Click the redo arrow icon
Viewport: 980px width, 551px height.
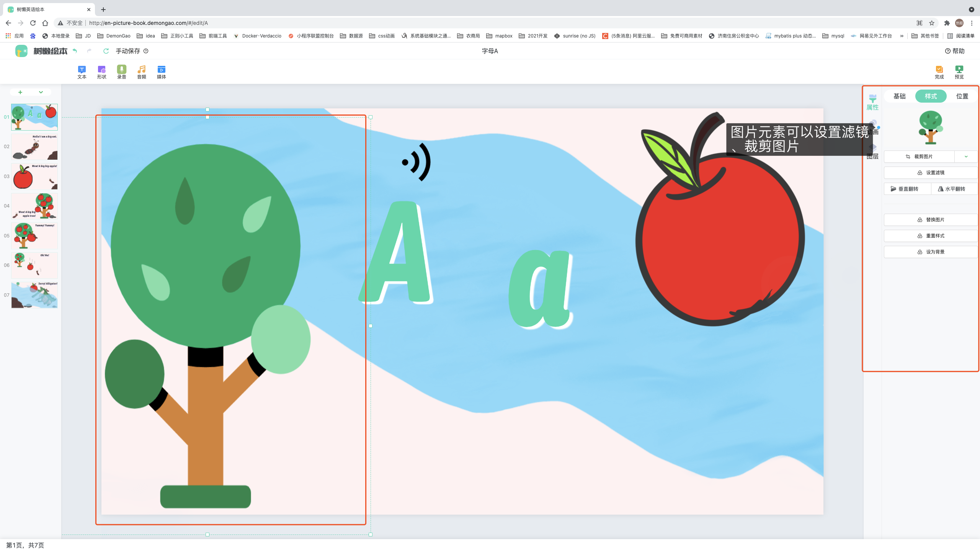(89, 51)
